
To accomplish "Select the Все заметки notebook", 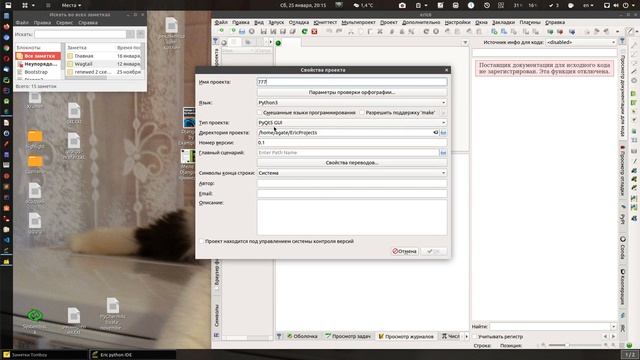I will click(x=38, y=56).
